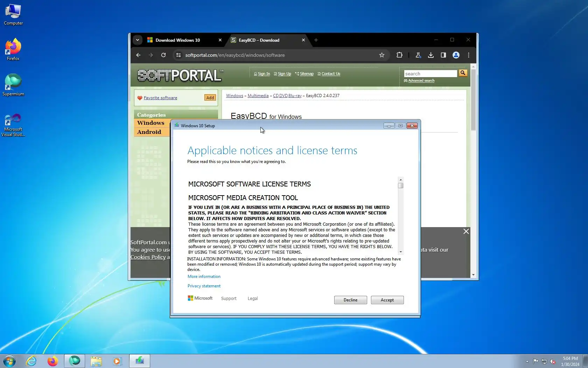
Task: Open the Contact Us link
Action: [331, 74]
